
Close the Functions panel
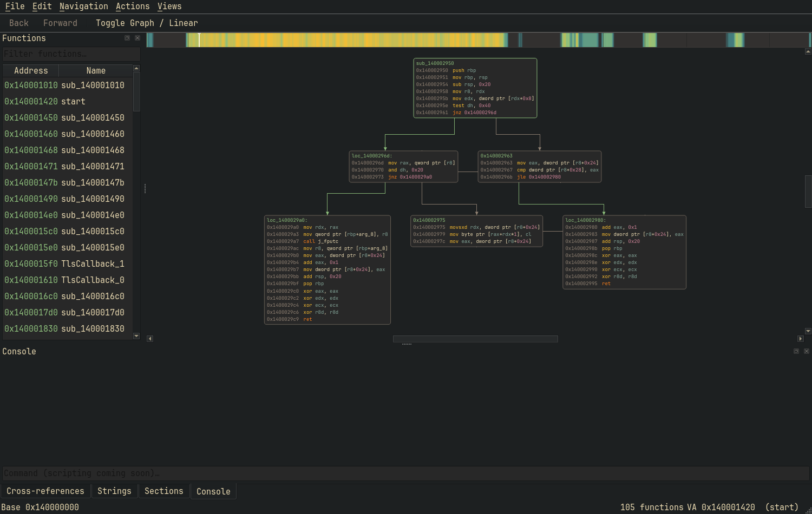(x=137, y=38)
